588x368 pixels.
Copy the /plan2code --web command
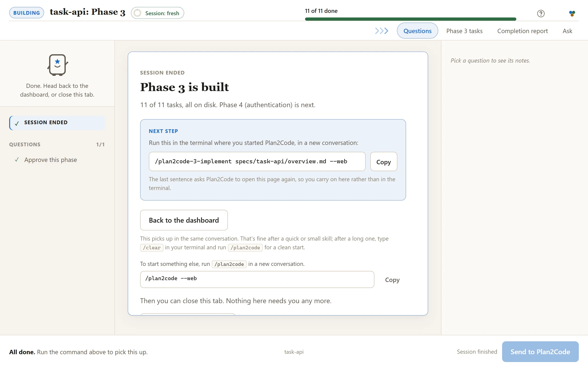[392, 280]
